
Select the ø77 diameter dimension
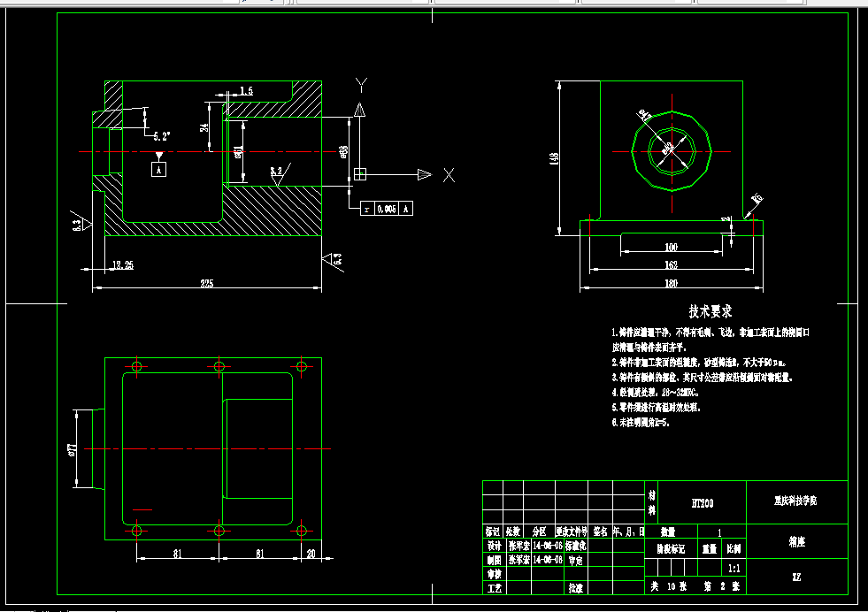point(72,449)
